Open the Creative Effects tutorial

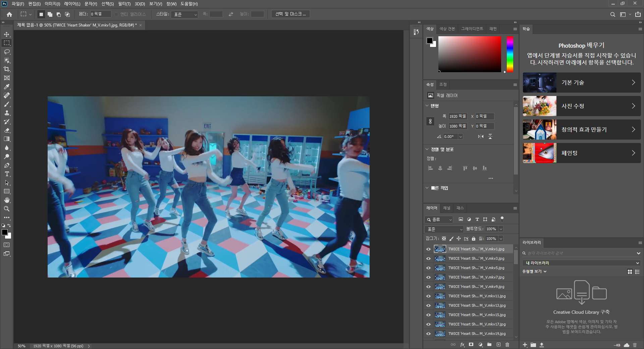pos(582,130)
